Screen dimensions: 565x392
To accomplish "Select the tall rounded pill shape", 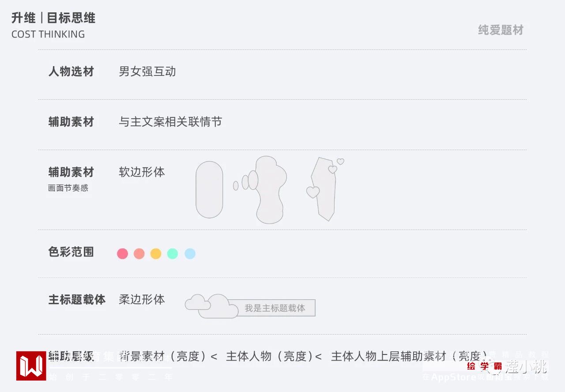I will (x=209, y=190).
